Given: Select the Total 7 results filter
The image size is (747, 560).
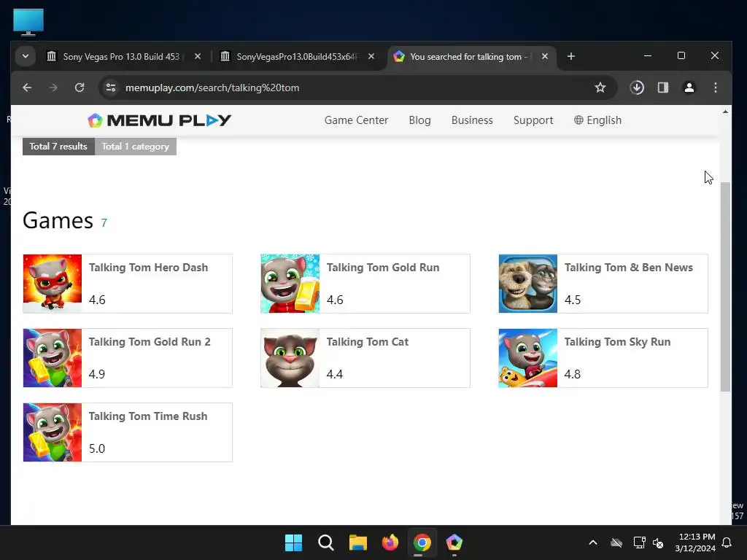Looking at the screenshot, I should point(58,146).
